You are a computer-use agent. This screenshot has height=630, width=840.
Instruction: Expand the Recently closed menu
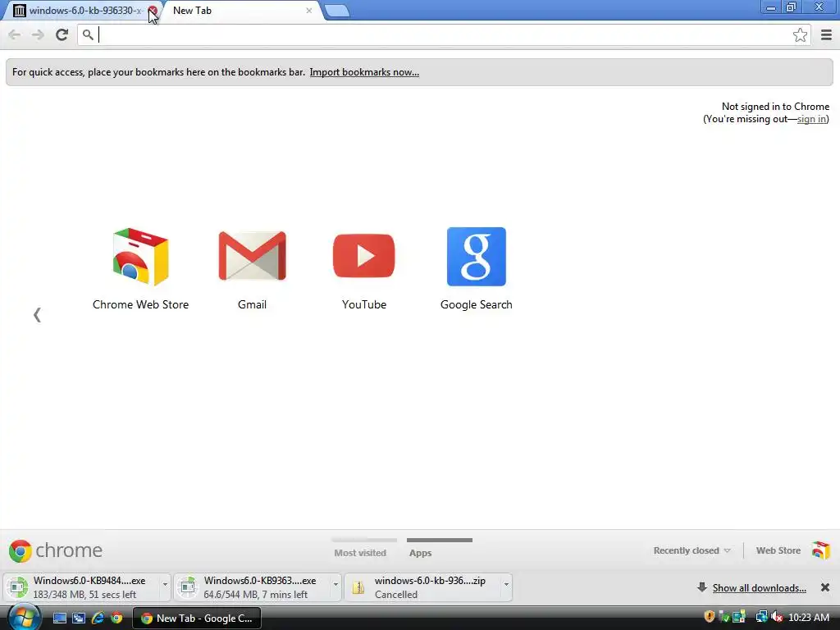[692, 550]
